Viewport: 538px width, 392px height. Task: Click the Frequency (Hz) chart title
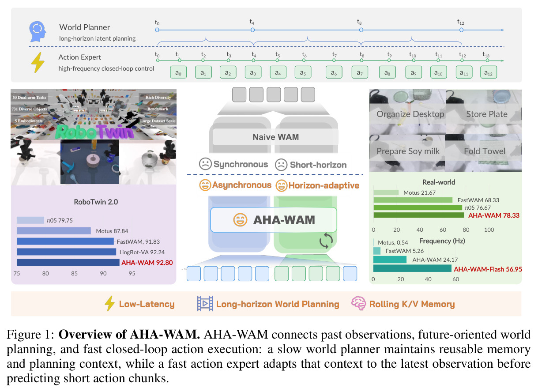click(x=442, y=241)
